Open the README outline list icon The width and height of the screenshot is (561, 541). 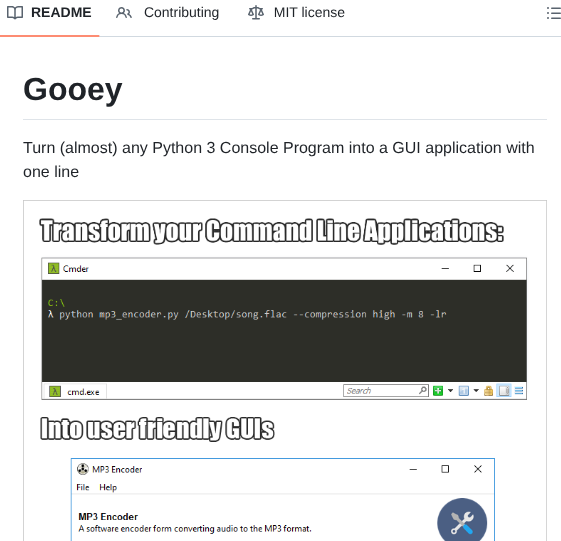pyautogui.click(x=554, y=13)
